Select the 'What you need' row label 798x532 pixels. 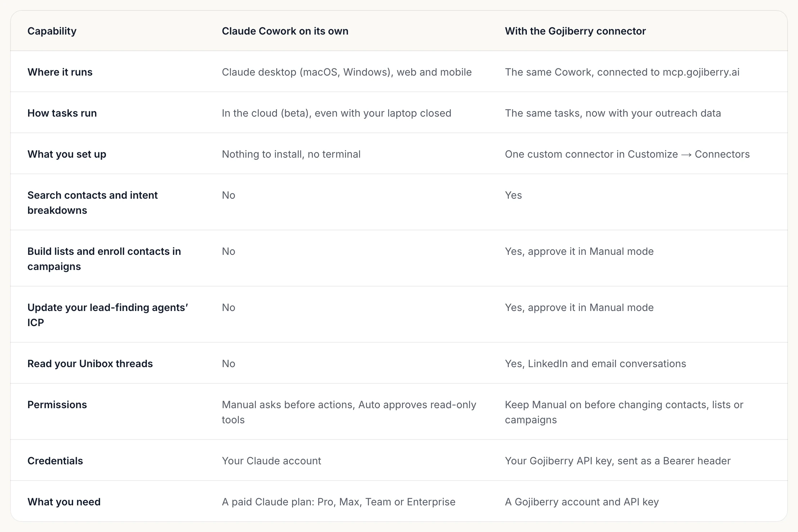[64, 502]
